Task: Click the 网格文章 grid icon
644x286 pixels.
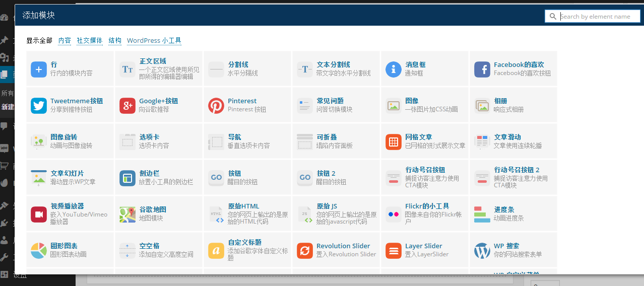Action: [x=394, y=142]
